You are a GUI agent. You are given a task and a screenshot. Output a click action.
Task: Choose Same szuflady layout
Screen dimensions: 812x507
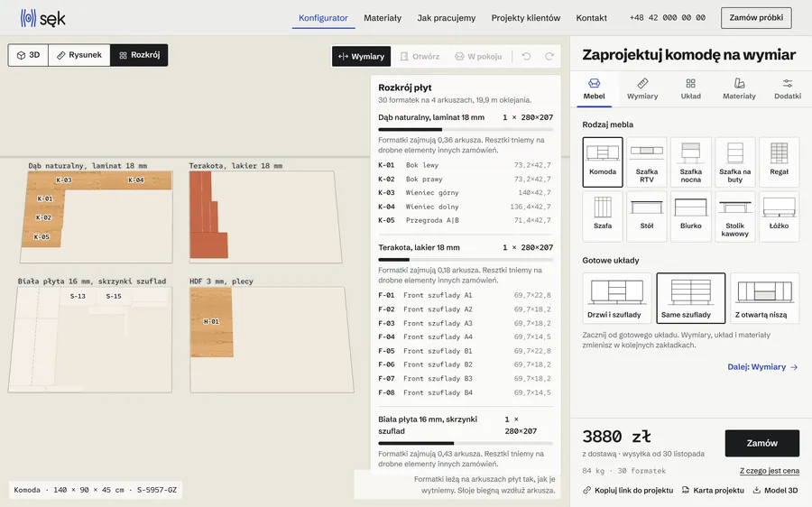point(691,299)
